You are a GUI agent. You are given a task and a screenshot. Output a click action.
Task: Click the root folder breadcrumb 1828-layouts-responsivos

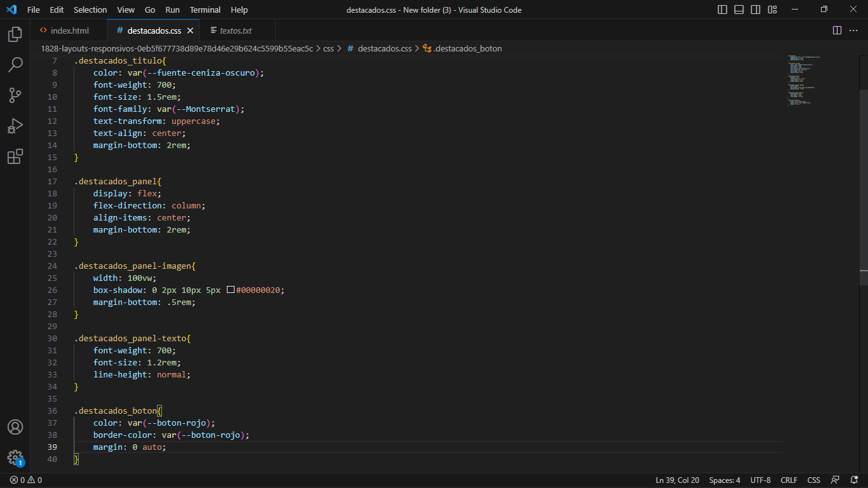(x=177, y=48)
